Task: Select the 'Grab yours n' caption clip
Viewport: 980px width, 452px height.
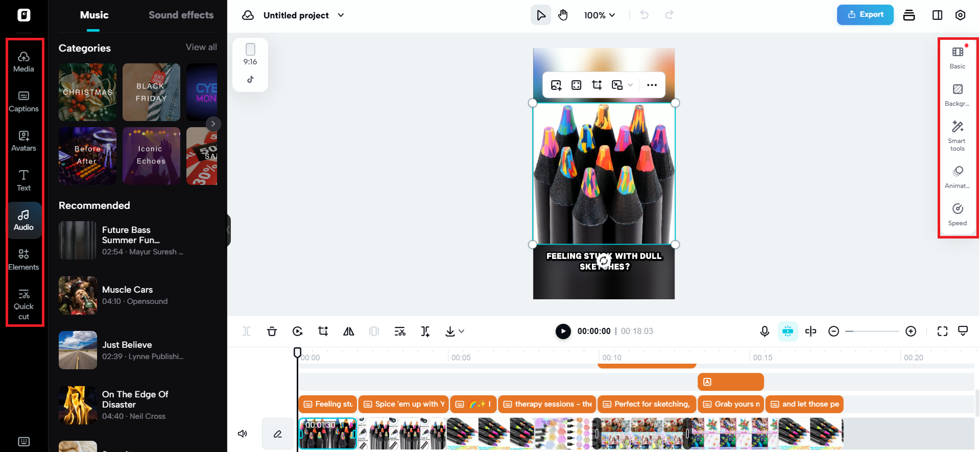Action: coord(731,404)
